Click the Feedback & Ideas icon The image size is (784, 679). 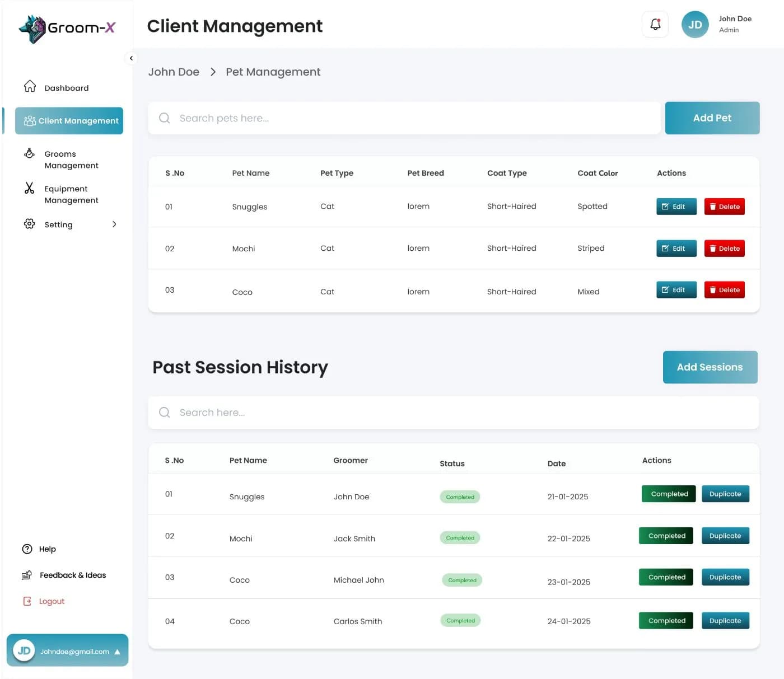pyautogui.click(x=27, y=575)
